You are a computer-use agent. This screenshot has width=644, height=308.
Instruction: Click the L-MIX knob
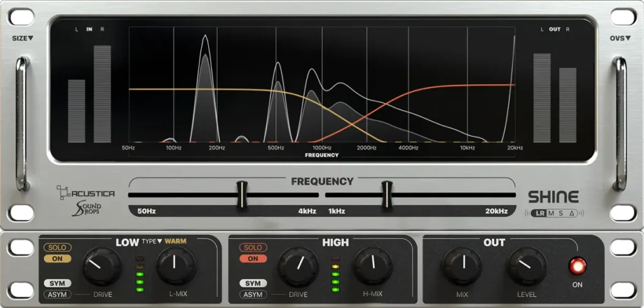[x=176, y=266]
